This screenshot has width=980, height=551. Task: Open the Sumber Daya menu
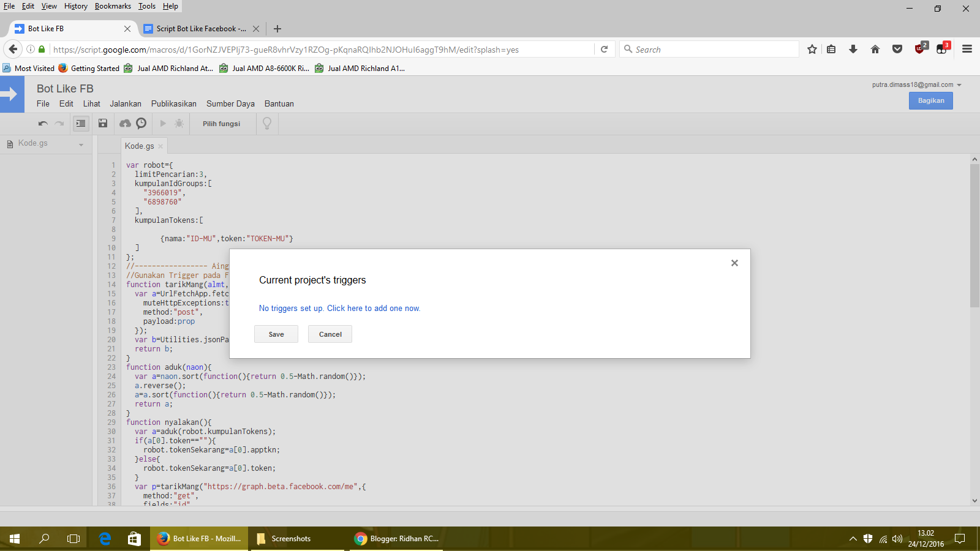point(230,103)
